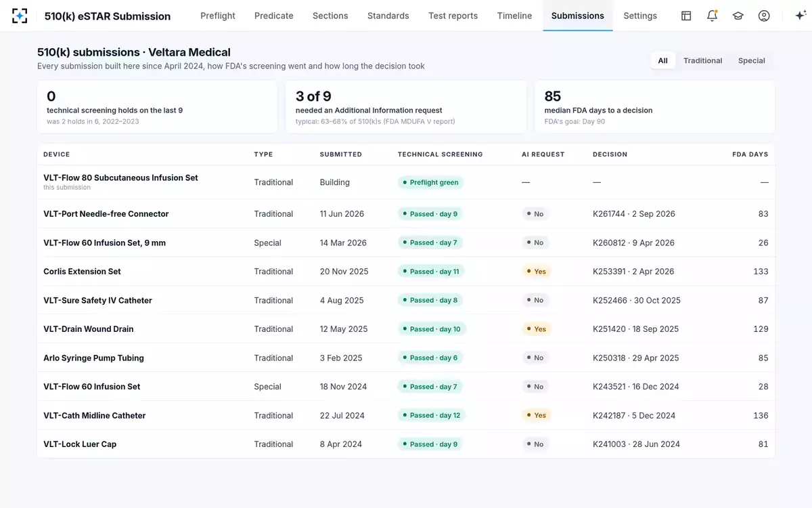Screen dimensions: 812x508
Task: Open the Settings tab
Action: click(x=640, y=16)
